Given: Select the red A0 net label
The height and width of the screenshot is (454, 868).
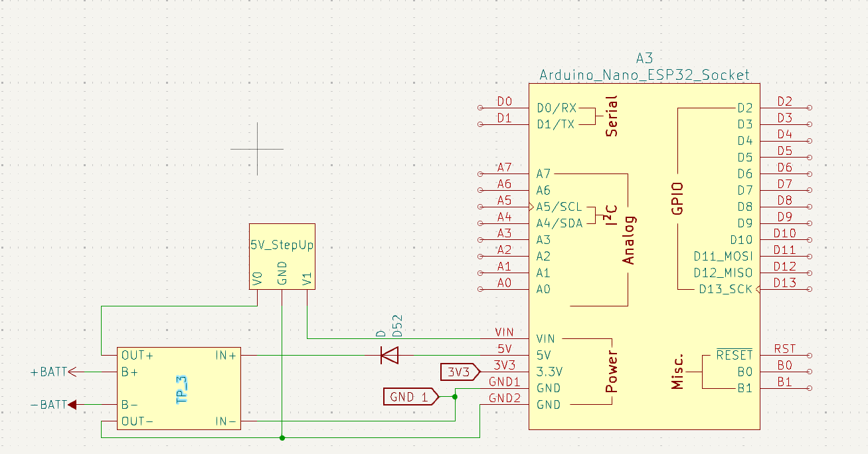Looking at the screenshot, I should pyautogui.click(x=505, y=283).
